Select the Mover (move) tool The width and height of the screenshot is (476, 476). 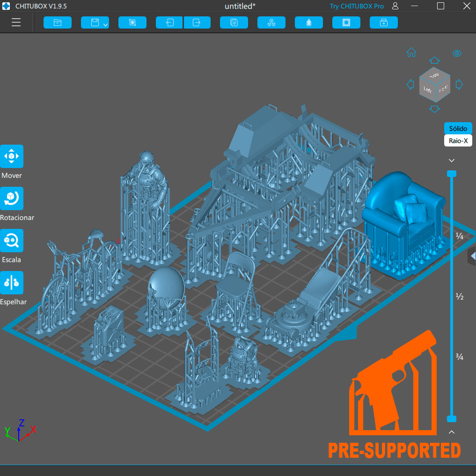(x=12, y=156)
